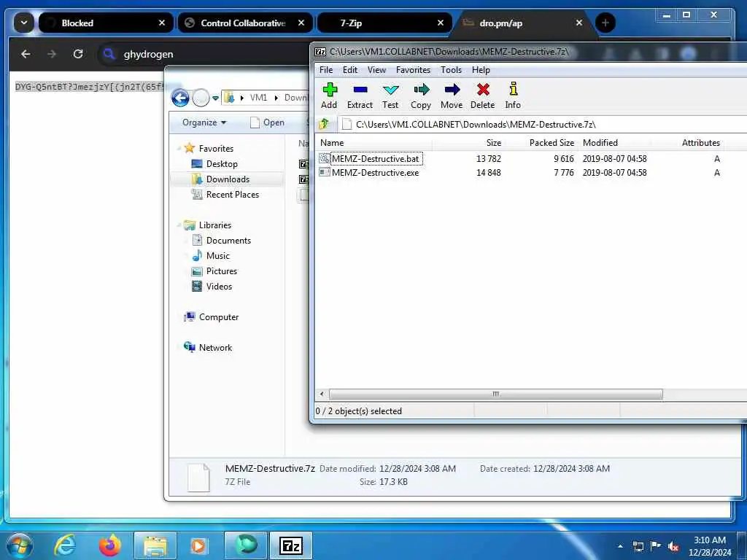
Task: Open the Help menu in 7-Zip
Action: coord(481,70)
